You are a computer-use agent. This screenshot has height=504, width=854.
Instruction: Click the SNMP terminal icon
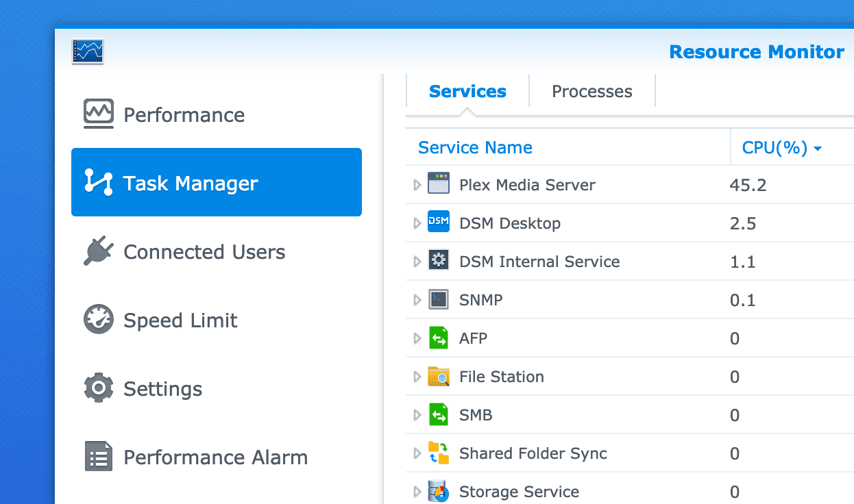click(439, 299)
